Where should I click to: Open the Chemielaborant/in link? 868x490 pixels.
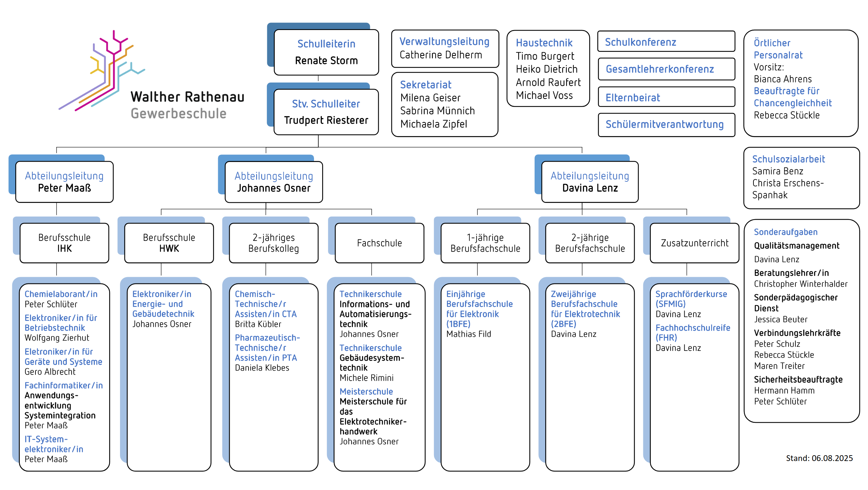[61, 294]
